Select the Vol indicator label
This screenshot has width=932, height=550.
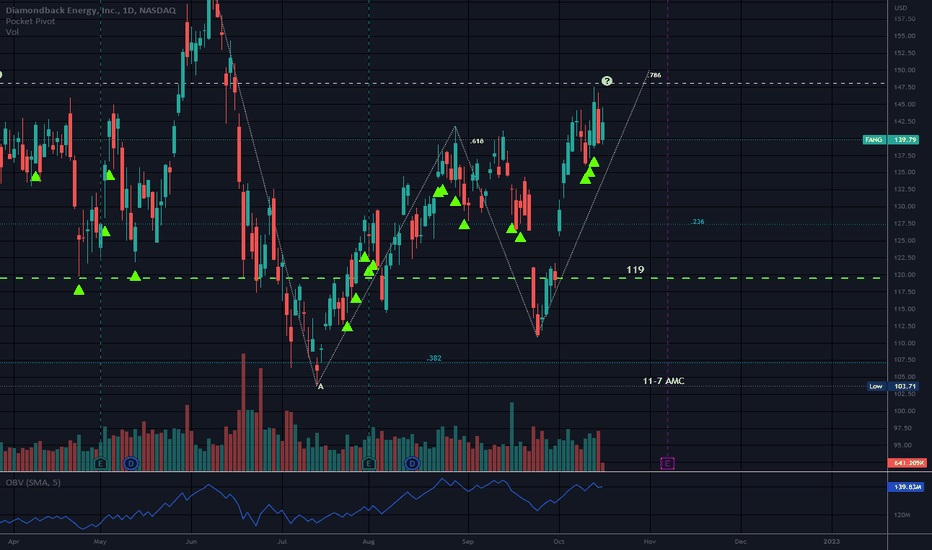(12, 32)
